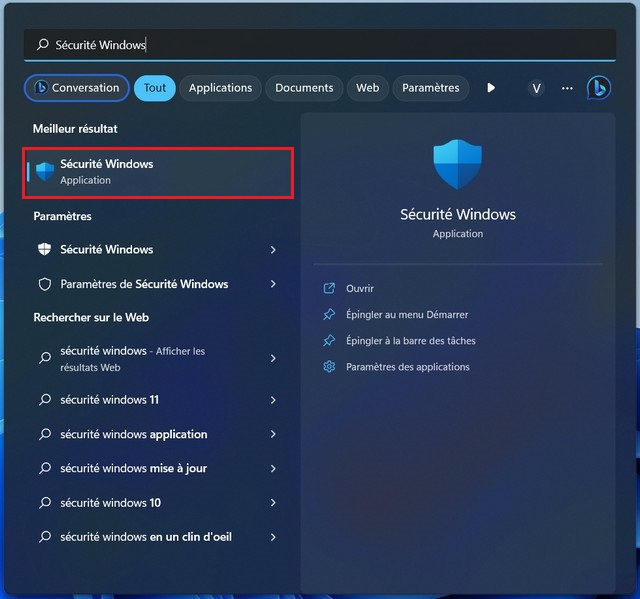Select the Tout filter tab
Image resolution: width=640 pixels, height=599 pixels.
[155, 88]
